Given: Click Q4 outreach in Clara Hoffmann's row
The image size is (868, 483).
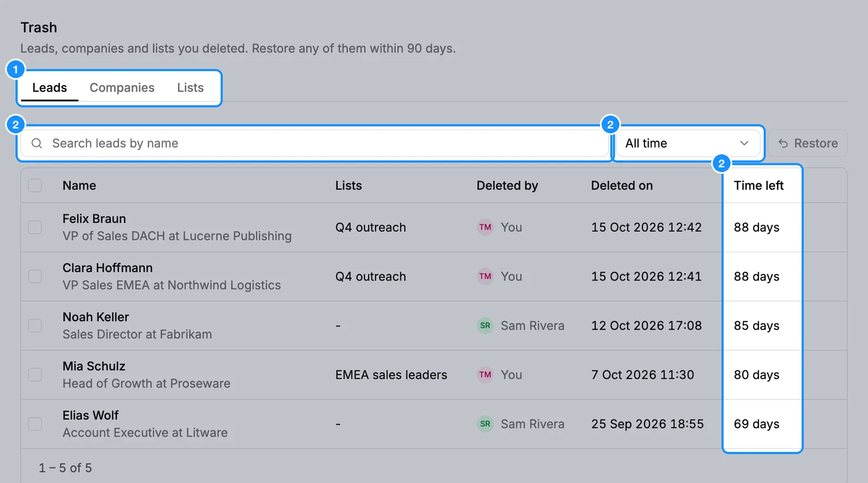Looking at the screenshot, I should (371, 277).
